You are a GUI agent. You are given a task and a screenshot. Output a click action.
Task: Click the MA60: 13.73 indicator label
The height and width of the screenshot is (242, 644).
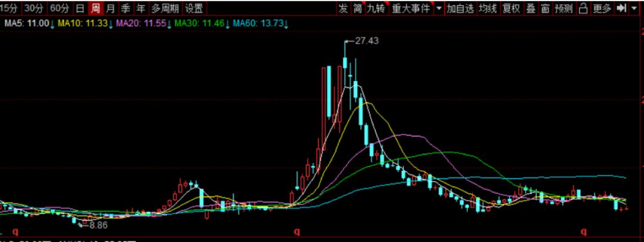[261, 24]
